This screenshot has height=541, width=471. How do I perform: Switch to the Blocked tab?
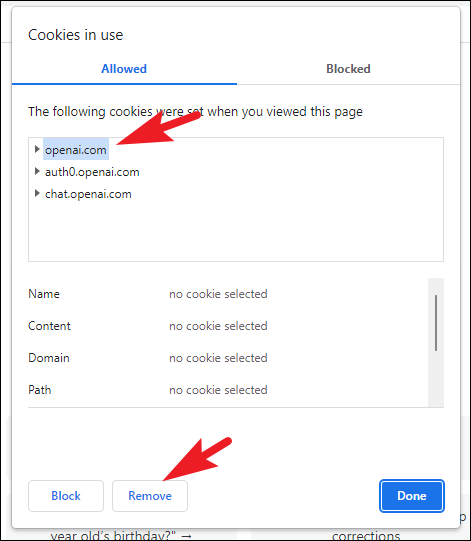click(x=348, y=69)
